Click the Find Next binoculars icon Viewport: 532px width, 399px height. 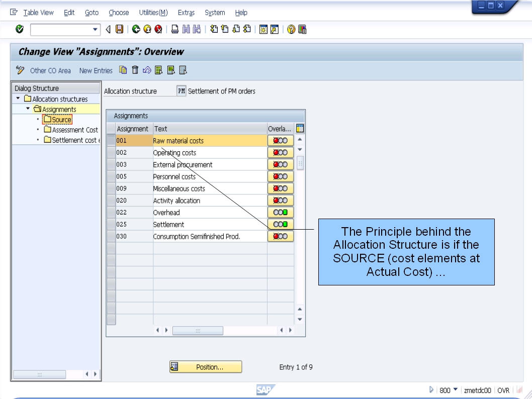coord(197,29)
